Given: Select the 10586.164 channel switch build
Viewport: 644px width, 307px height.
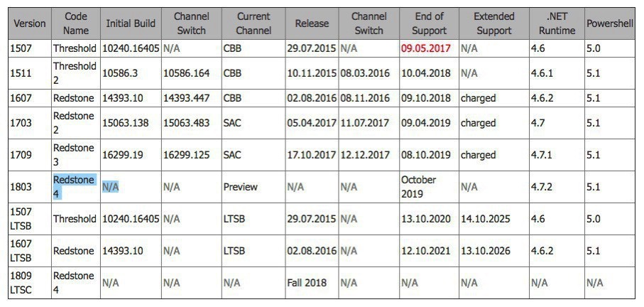Looking at the screenshot, I should 187,73.
